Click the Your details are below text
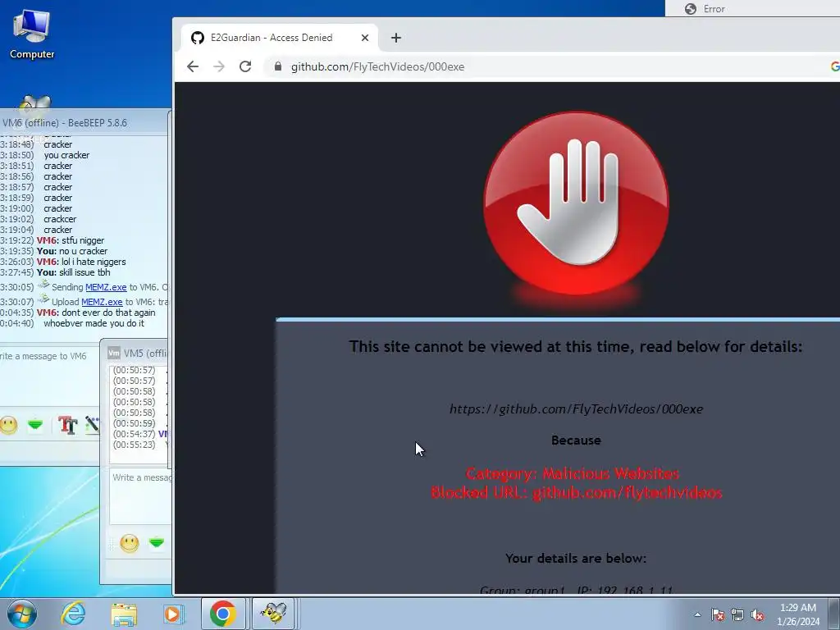The height and width of the screenshot is (630, 840). click(x=576, y=558)
